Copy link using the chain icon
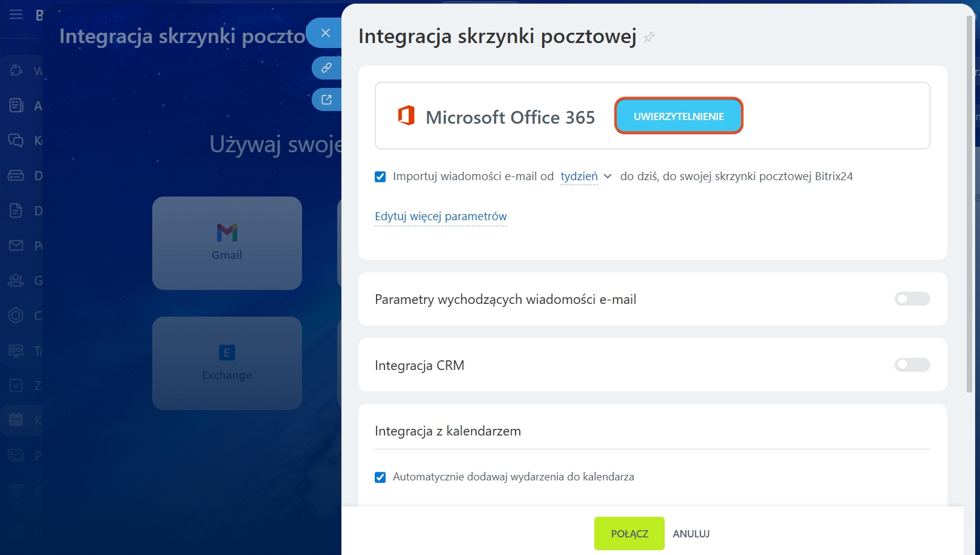This screenshot has height=555, width=980. pos(326,68)
